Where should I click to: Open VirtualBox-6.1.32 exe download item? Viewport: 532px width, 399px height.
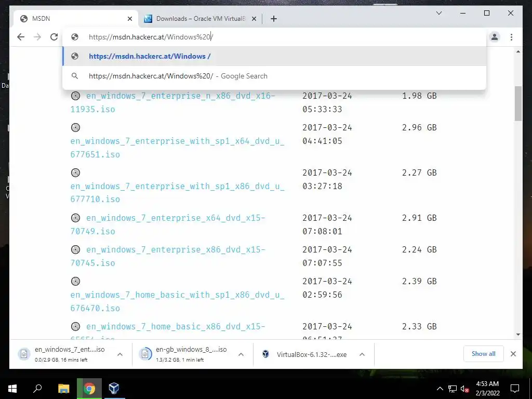305,354
